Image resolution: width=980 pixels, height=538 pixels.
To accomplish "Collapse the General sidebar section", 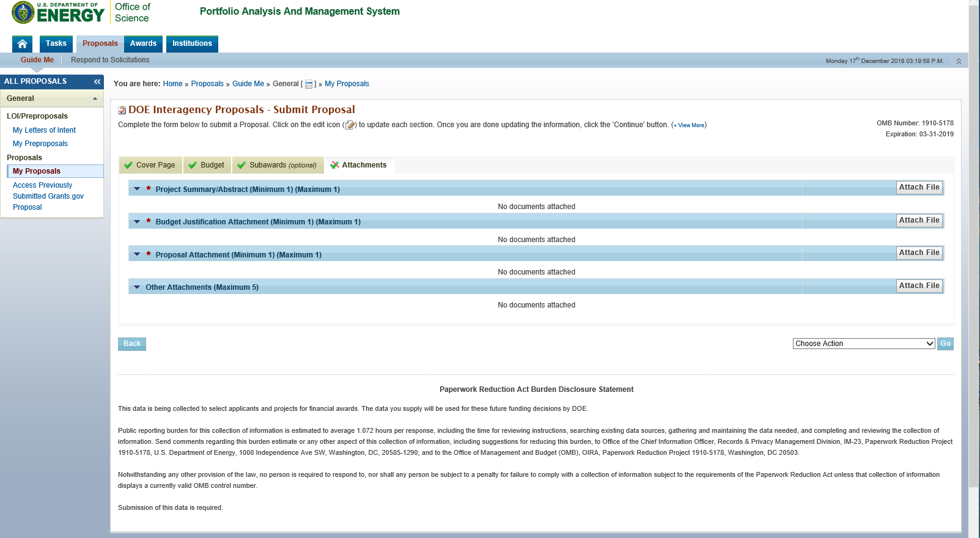I will coord(95,98).
